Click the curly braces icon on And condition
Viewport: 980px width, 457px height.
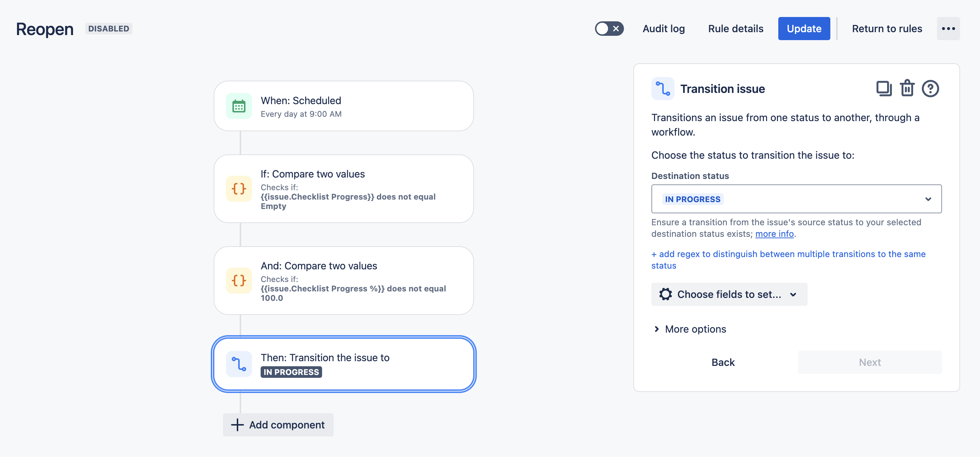point(239,281)
